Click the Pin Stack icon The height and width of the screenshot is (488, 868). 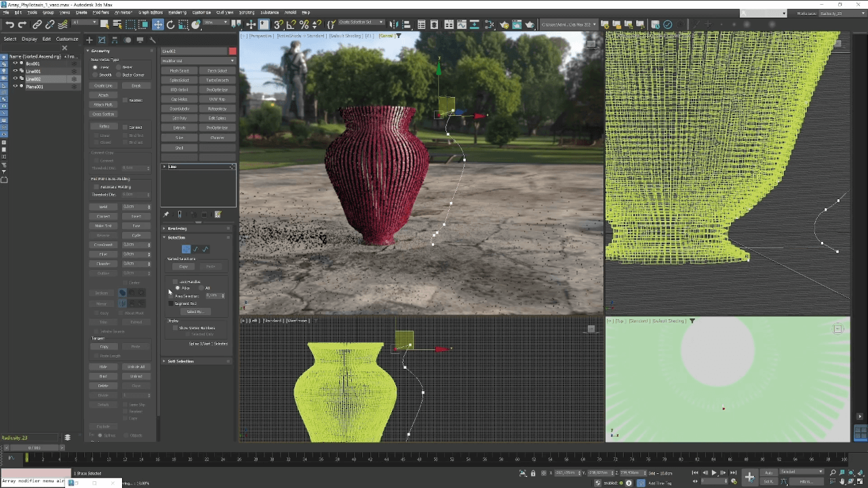point(166,214)
